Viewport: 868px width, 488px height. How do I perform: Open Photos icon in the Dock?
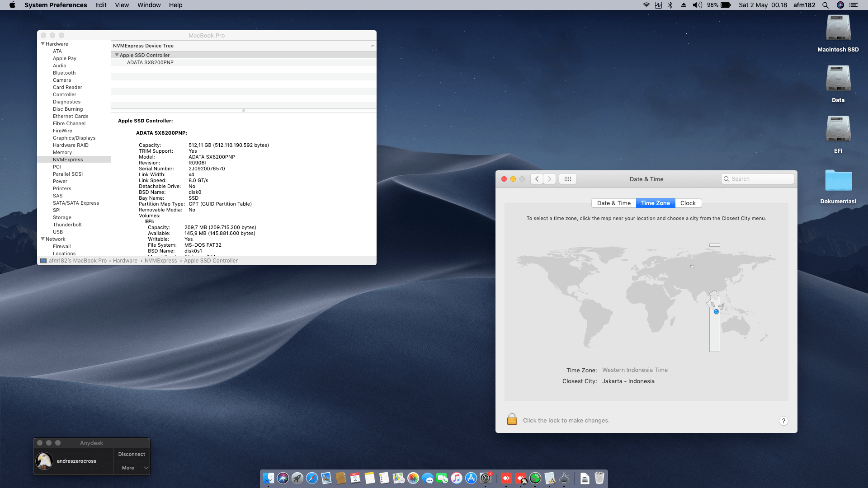click(x=413, y=478)
